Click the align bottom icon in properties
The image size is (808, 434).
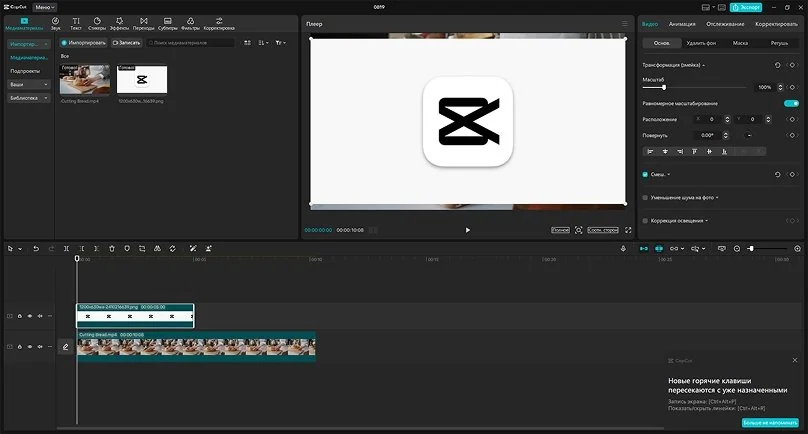725,152
